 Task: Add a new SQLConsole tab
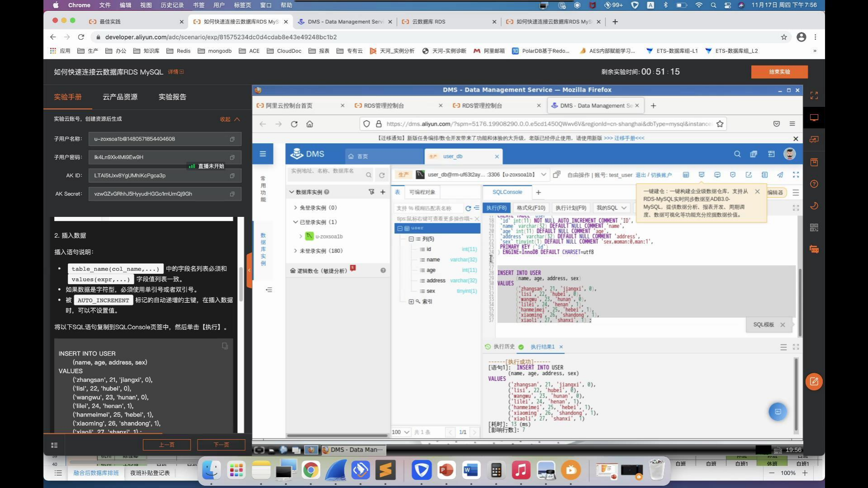pyautogui.click(x=538, y=192)
